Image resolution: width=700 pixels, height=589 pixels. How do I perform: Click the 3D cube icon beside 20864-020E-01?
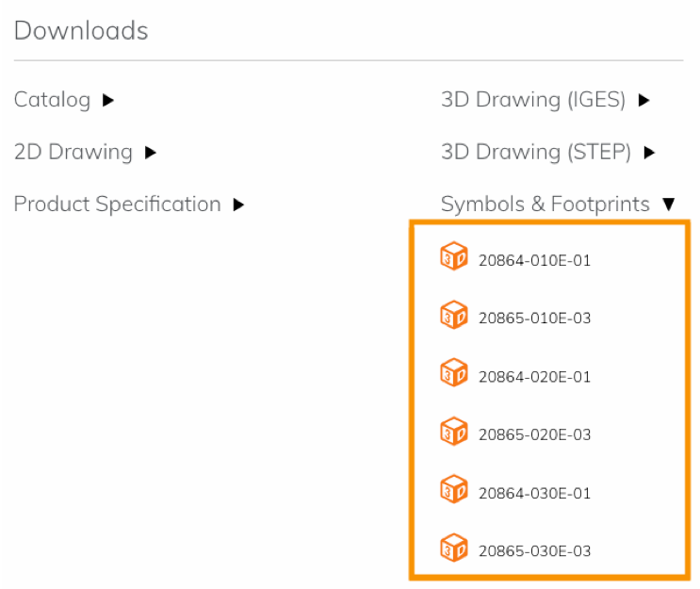[x=453, y=372]
